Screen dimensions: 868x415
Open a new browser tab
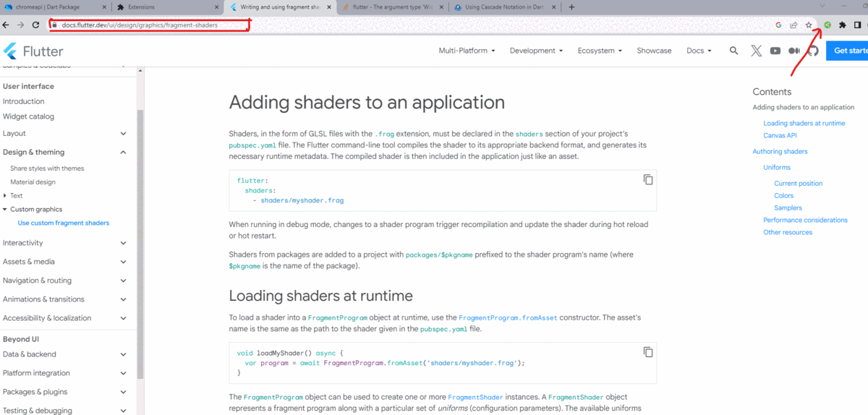coord(572,7)
